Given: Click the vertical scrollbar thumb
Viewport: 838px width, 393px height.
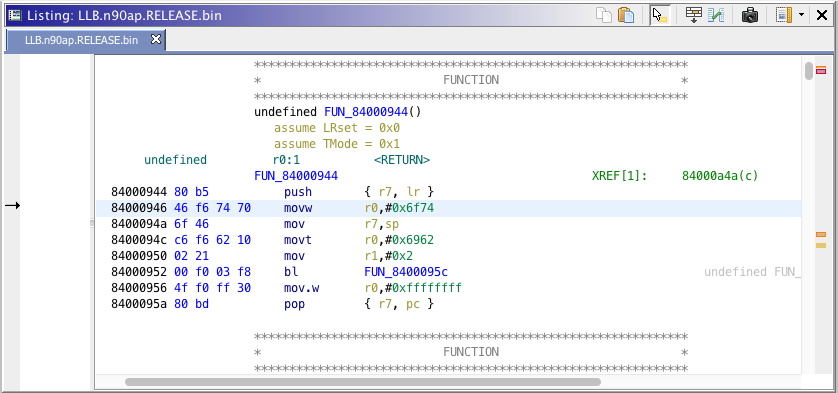Looking at the screenshot, I should 809,71.
